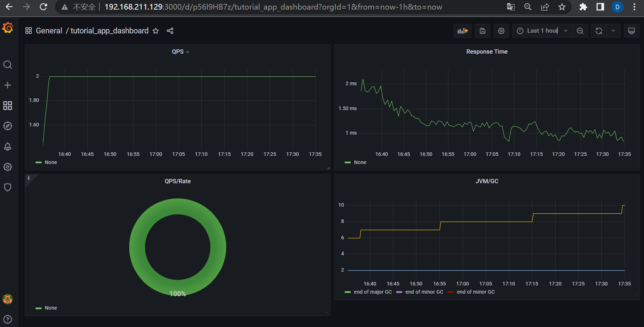Reload the browser page
This screenshot has height=327, width=644.
[x=43, y=7]
